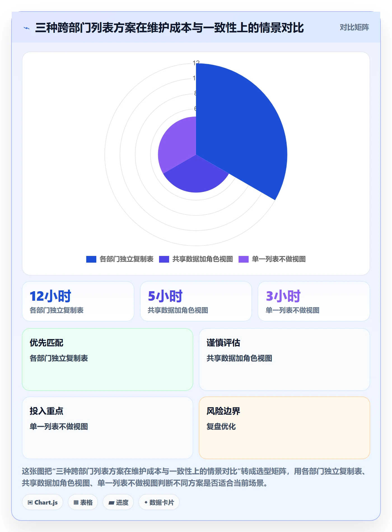Screen dimensions: 392x532
Task: Click the description paragraph starting 这张图把
Action: click(194, 477)
